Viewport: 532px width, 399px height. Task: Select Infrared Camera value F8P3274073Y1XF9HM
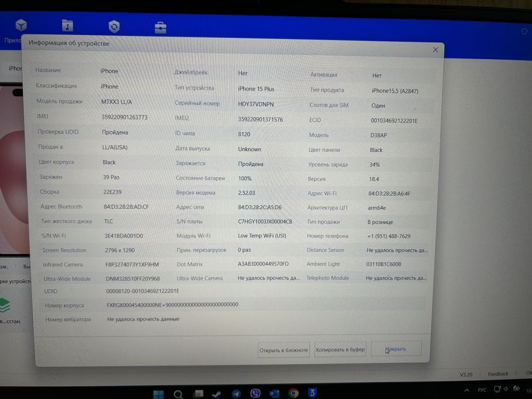(x=132, y=264)
